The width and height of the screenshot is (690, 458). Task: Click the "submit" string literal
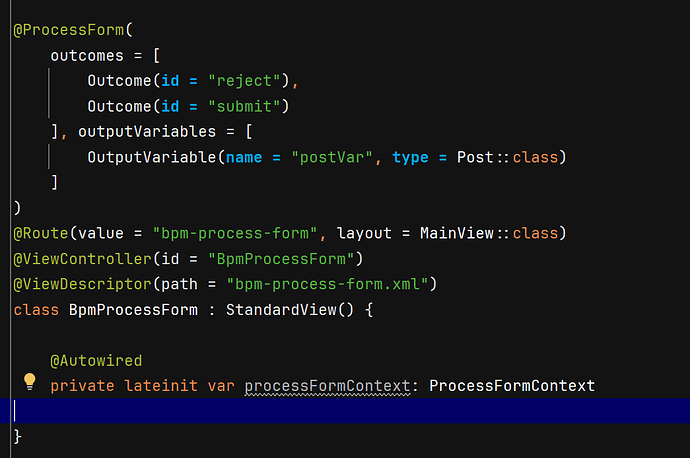click(x=244, y=106)
